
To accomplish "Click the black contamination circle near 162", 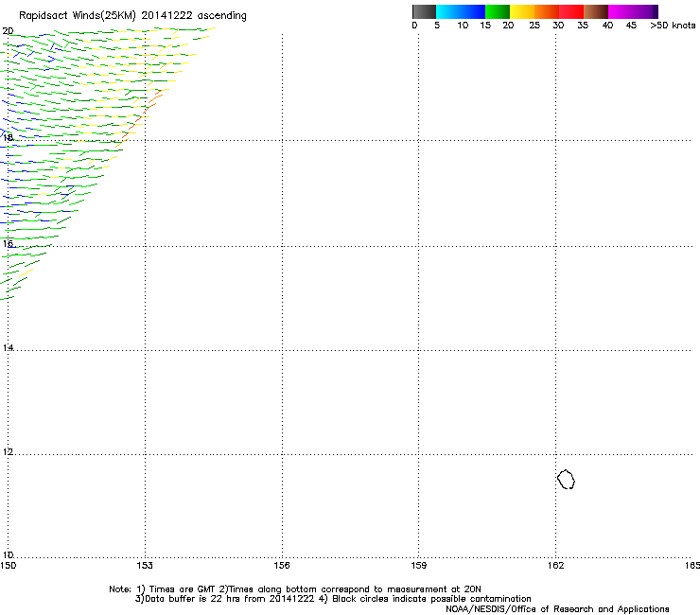I will [x=566, y=479].
